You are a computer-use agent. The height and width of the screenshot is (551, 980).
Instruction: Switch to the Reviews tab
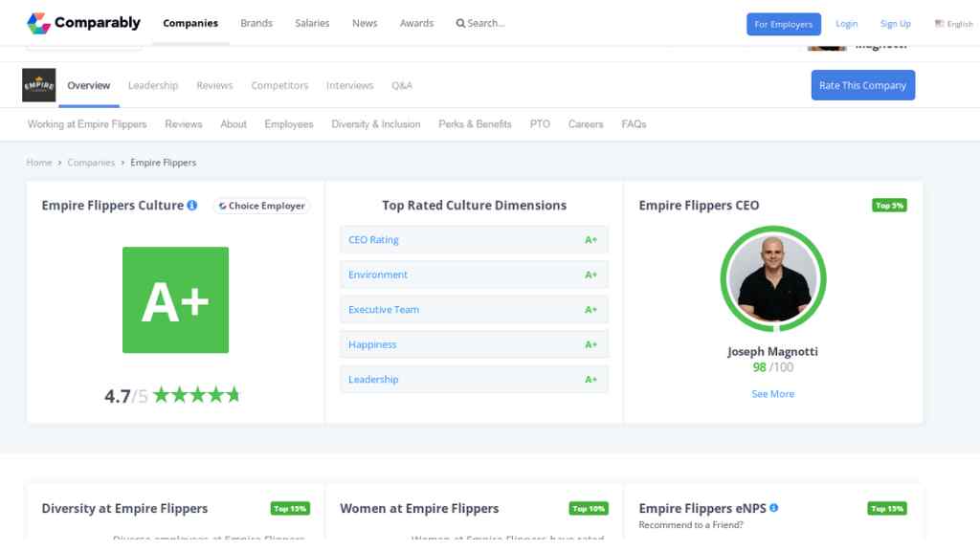(x=214, y=85)
